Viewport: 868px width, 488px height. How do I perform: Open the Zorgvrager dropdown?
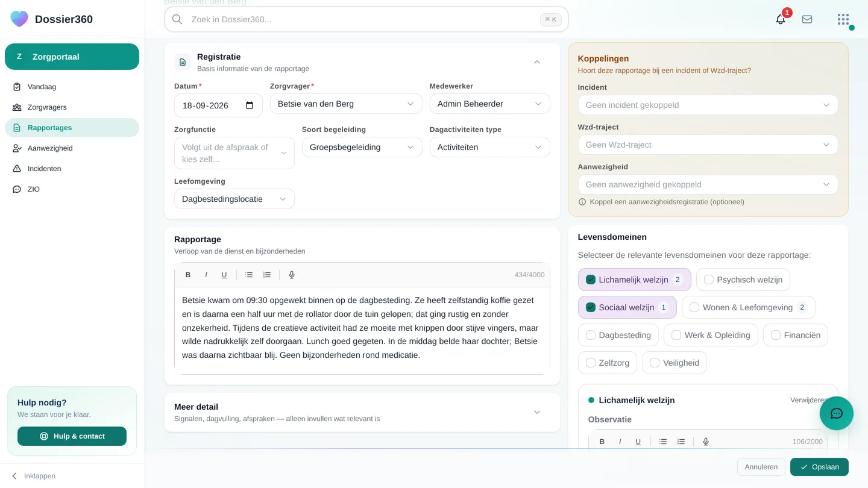click(346, 104)
